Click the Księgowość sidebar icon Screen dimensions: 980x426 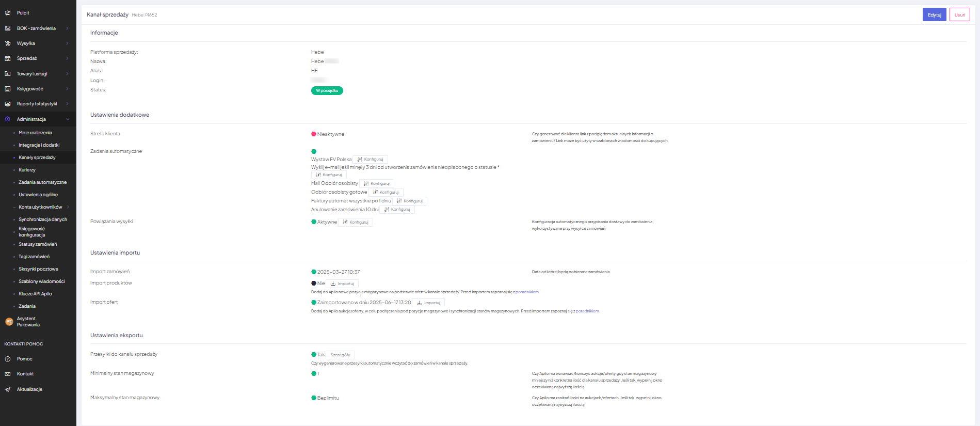(8, 89)
